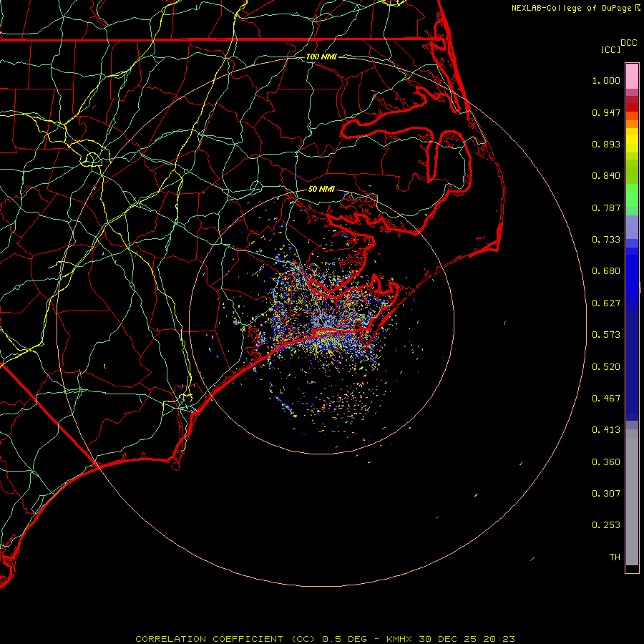The width and height of the screenshot is (644, 644).
Task: Click the TH threshold label
Action: coord(615,557)
